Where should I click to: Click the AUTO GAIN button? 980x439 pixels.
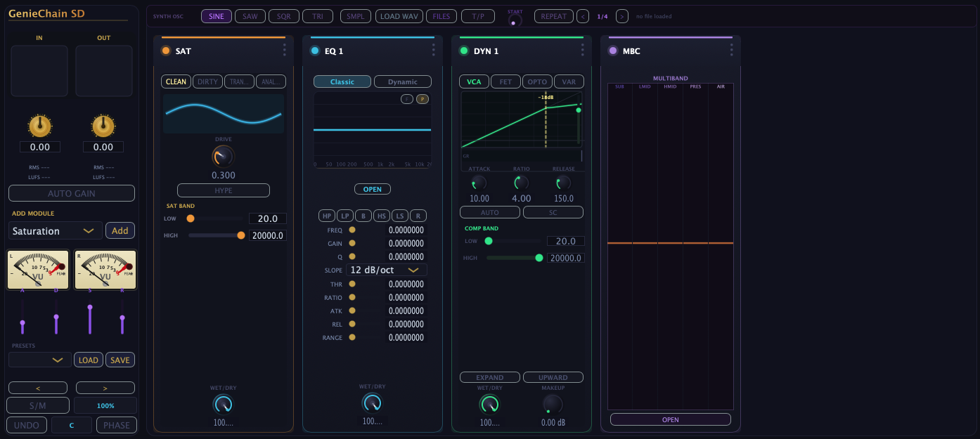click(71, 192)
